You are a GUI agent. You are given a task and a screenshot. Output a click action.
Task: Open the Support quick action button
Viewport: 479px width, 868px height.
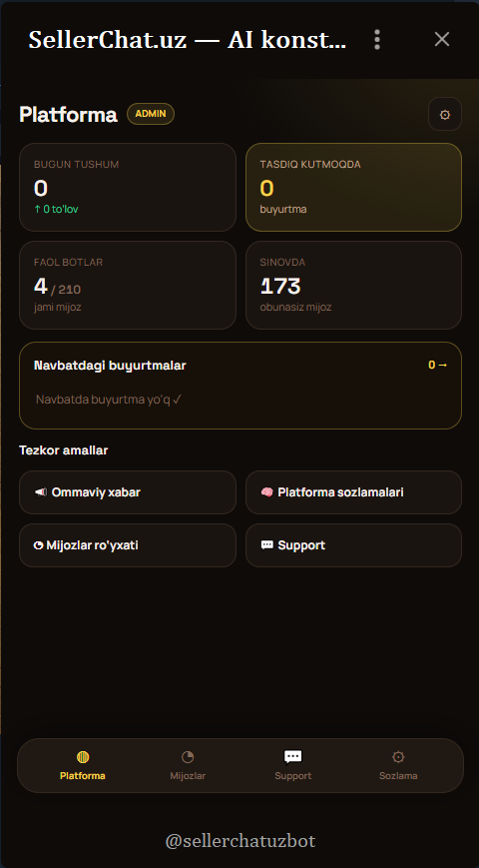pos(353,545)
